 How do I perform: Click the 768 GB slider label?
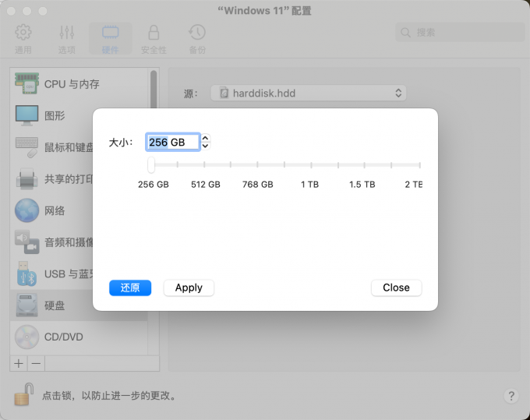click(257, 185)
